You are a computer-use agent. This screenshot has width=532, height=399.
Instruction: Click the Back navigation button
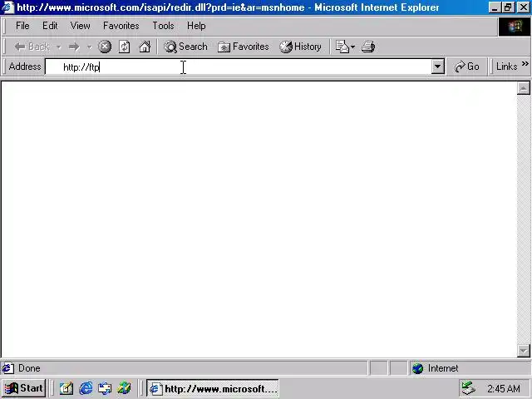32,47
